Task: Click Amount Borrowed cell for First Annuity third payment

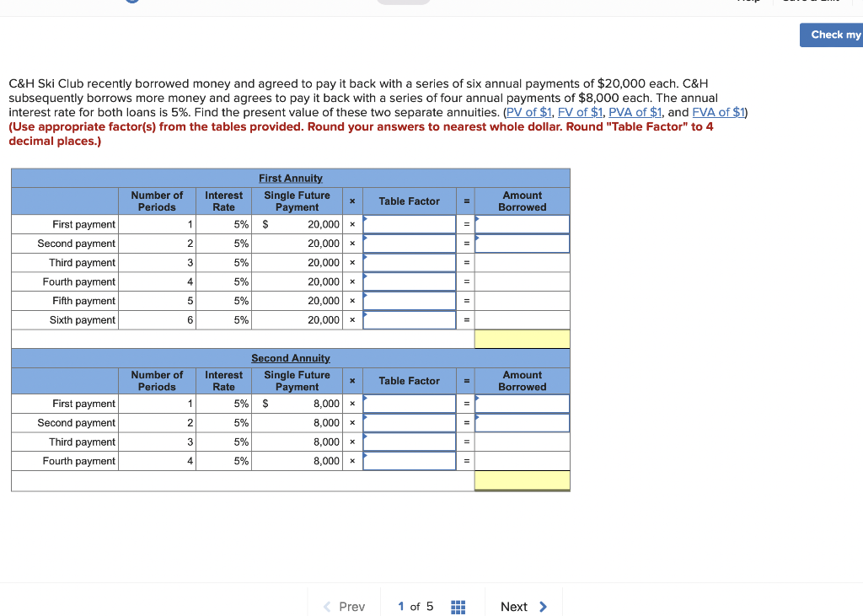Action: [x=523, y=263]
